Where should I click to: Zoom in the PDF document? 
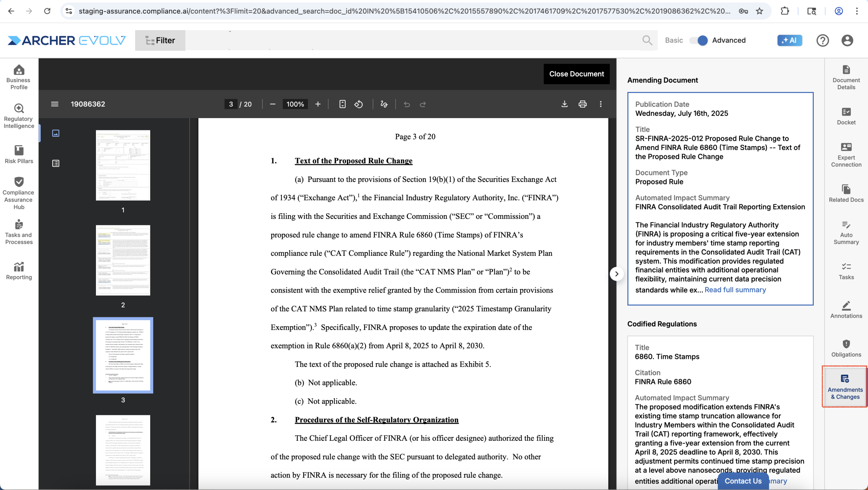318,104
